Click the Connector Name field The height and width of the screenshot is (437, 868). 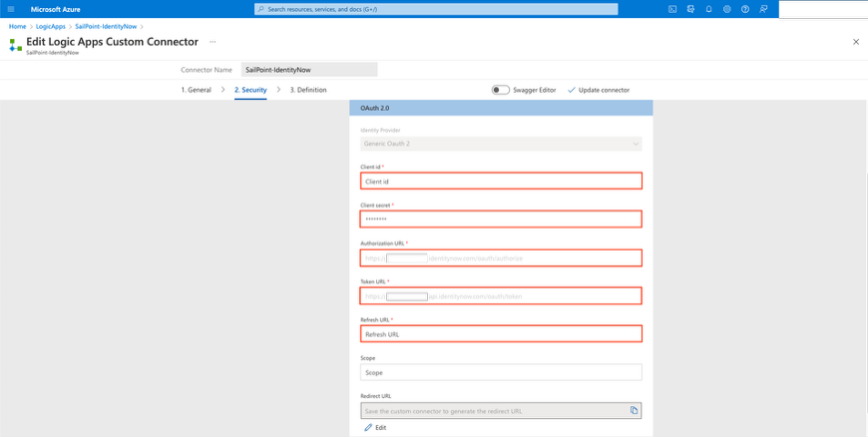pos(309,70)
